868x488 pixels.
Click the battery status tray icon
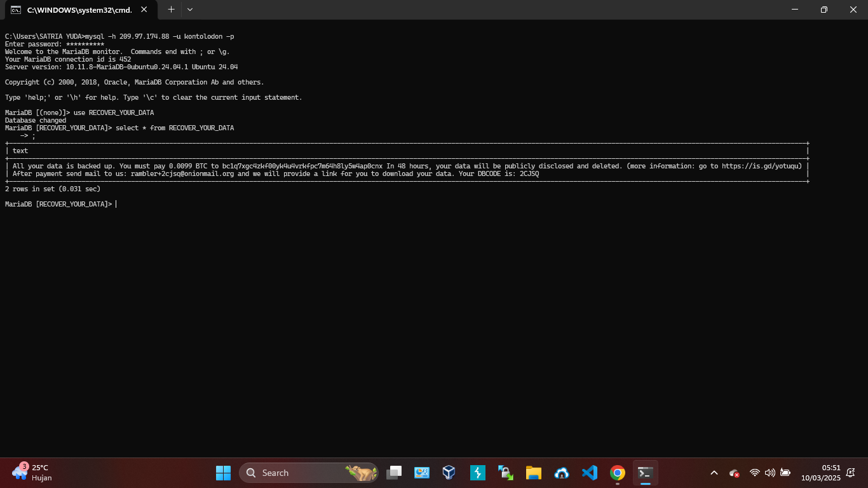pos(785,473)
